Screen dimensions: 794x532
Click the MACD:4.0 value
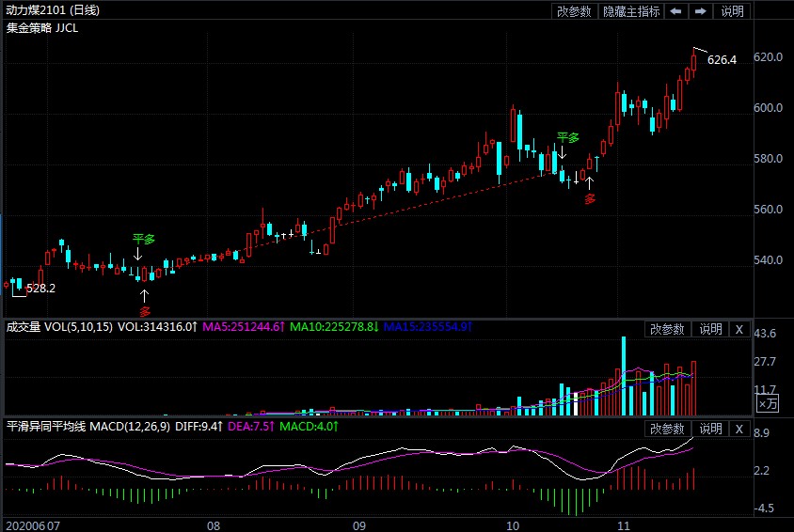click(309, 427)
